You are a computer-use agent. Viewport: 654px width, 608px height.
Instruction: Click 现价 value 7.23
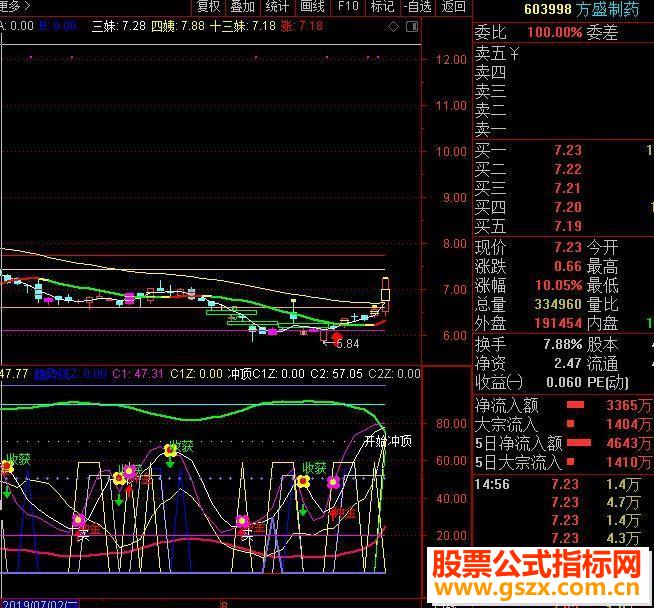tap(568, 247)
